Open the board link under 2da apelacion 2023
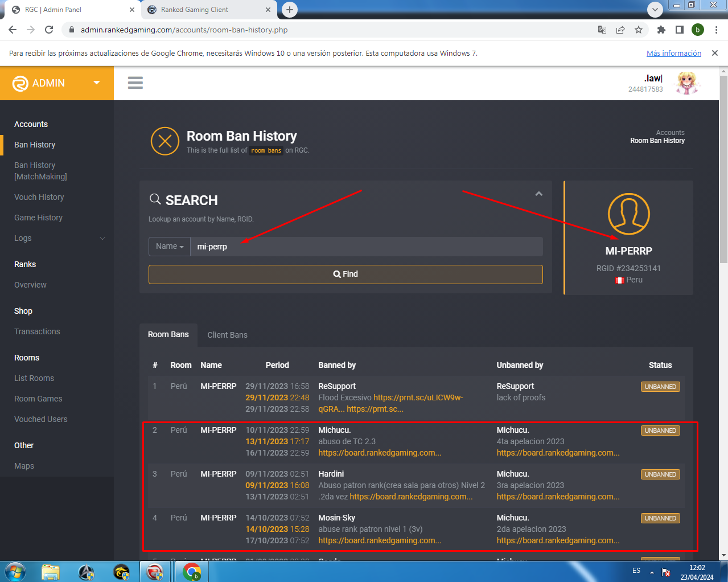Screen dimensions: 728x582 click(x=558, y=540)
